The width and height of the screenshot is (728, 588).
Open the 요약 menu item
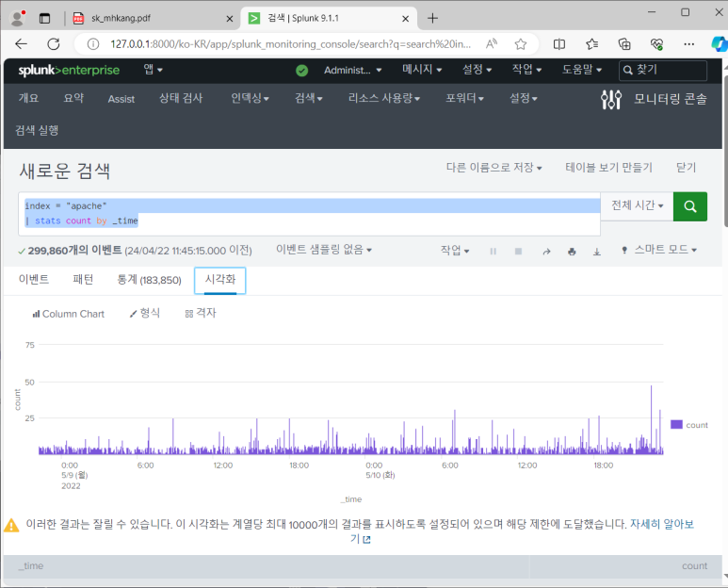click(73, 98)
